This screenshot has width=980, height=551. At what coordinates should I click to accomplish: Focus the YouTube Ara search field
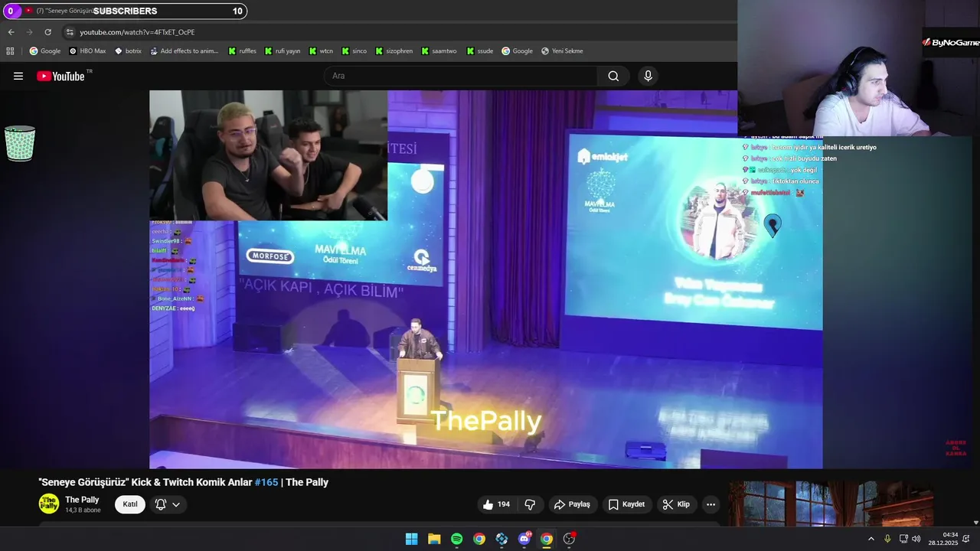point(460,76)
